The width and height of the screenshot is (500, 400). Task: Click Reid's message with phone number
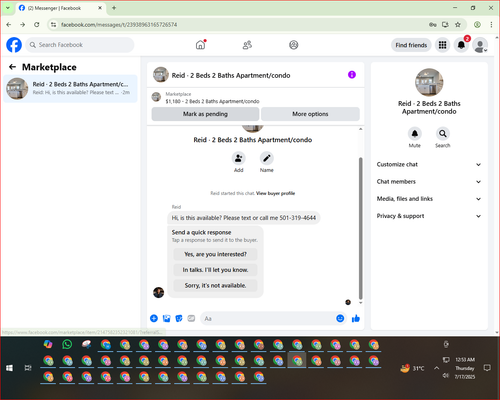244,218
